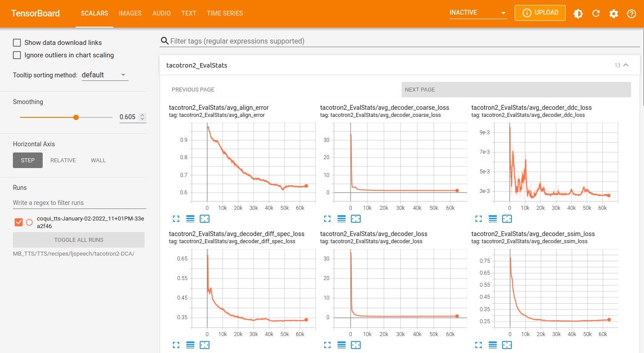
Task: Expand avg_decoder_ssim_loss chart to full size
Action: (x=479, y=345)
